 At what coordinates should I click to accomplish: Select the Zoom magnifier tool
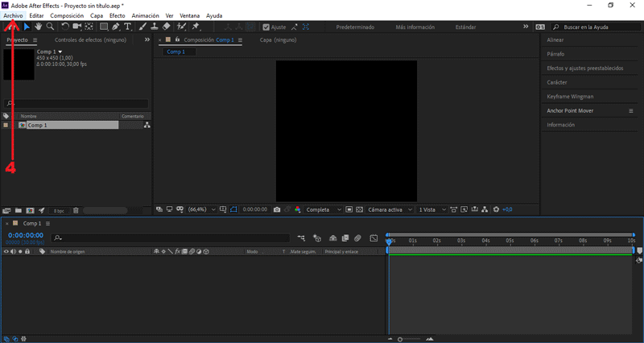(50, 27)
